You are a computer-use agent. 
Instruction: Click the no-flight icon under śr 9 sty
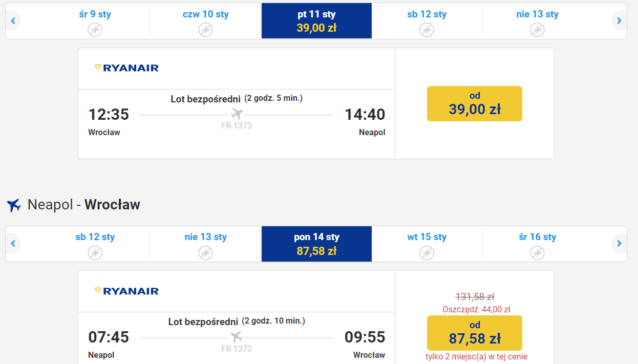95,30
